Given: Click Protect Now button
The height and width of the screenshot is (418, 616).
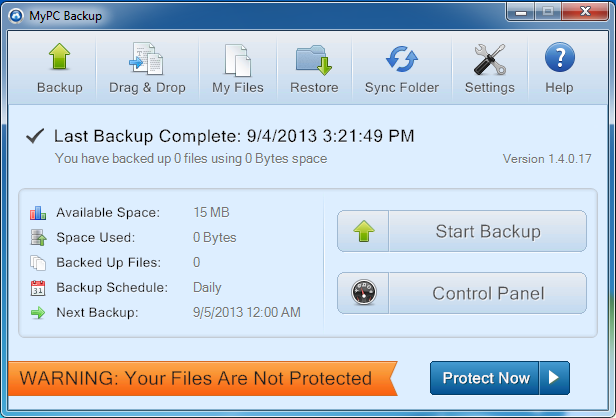Looking at the screenshot, I should pos(485,378).
